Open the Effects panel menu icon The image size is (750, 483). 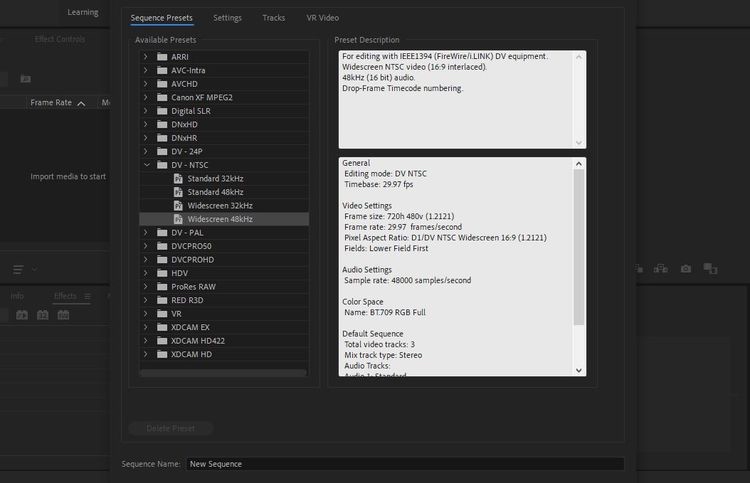pyautogui.click(x=87, y=296)
